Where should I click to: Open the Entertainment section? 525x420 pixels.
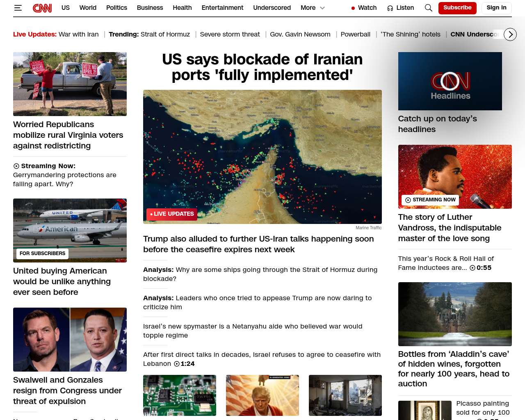pyautogui.click(x=222, y=8)
